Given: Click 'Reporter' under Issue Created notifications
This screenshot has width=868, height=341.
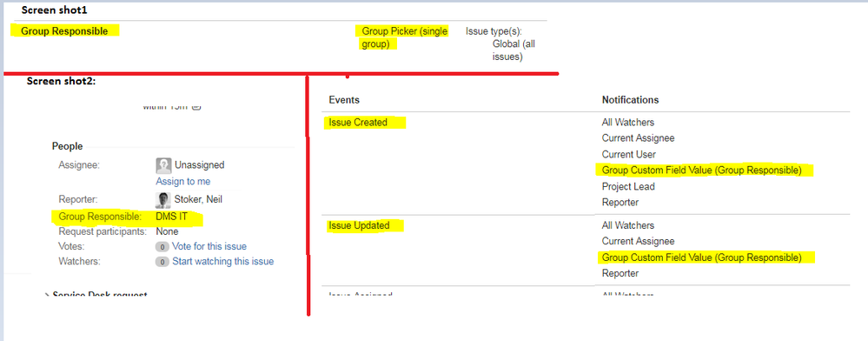Looking at the screenshot, I should pyautogui.click(x=620, y=203).
